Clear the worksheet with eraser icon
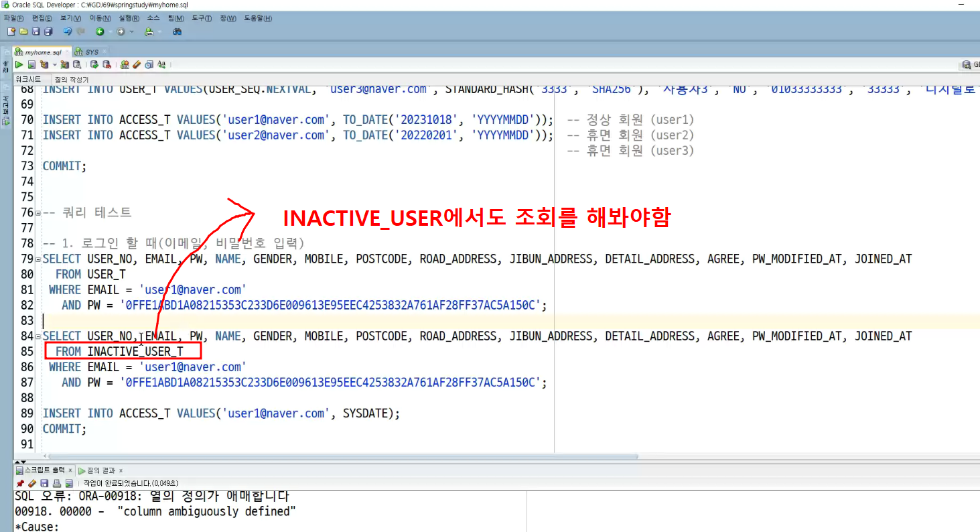 pos(137,64)
